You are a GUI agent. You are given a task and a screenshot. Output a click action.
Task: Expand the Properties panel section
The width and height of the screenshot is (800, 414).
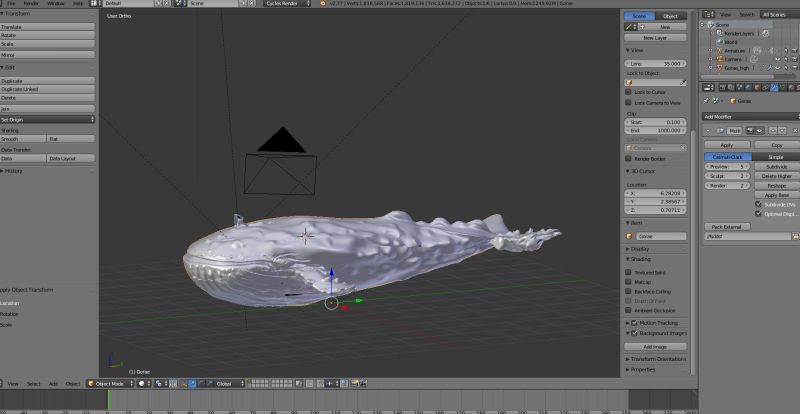pos(640,369)
